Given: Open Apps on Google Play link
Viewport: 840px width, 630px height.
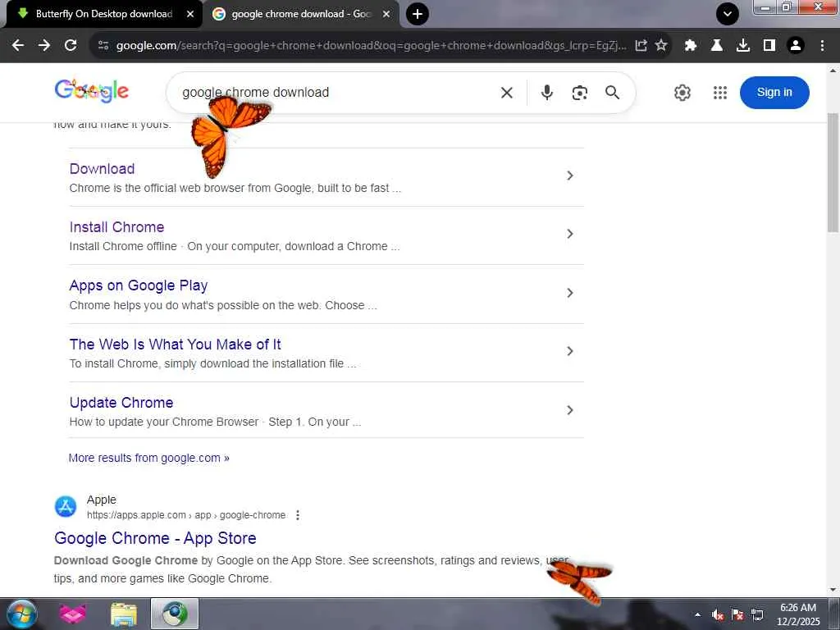Looking at the screenshot, I should tap(138, 285).
